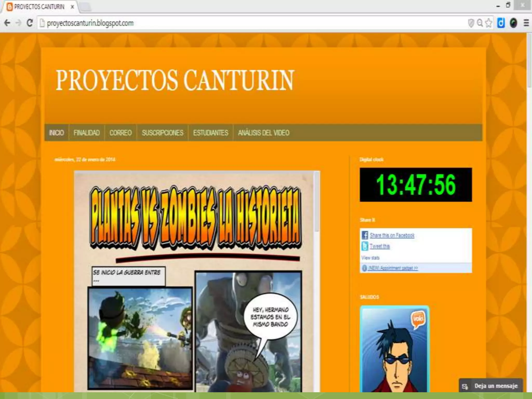The image size is (532, 399).
Task: Open the INICIO navigation tab
Action: coord(56,133)
